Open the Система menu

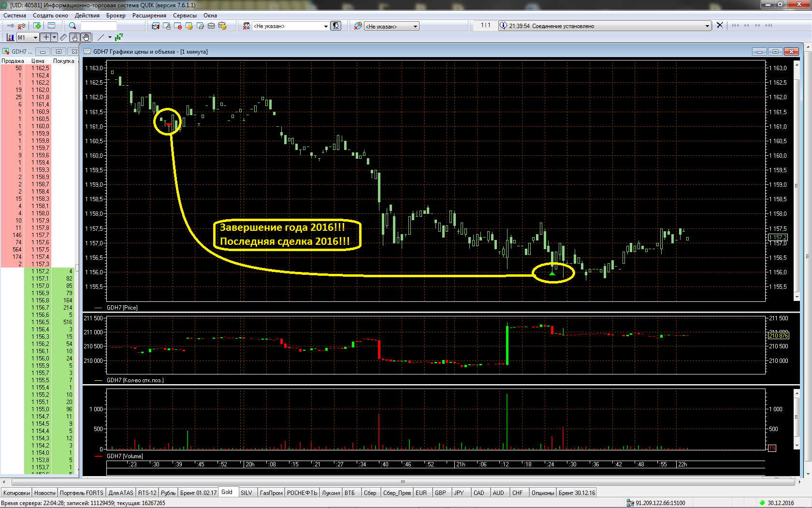click(14, 15)
